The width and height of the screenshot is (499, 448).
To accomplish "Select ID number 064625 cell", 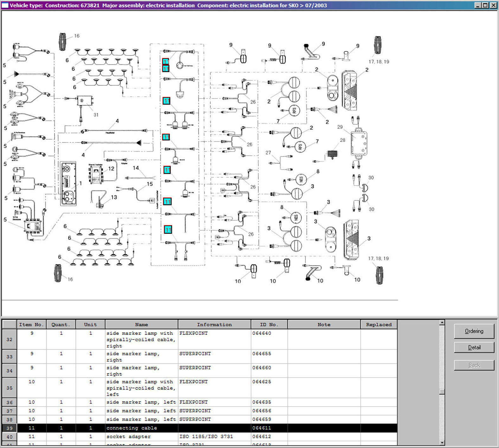I will (x=262, y=382).
